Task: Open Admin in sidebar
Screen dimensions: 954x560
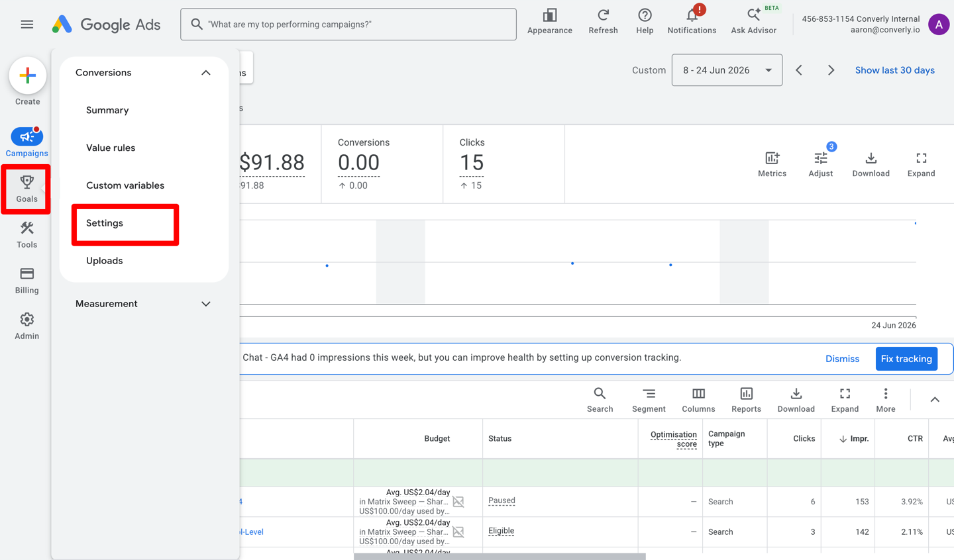Action: [x=26, y=326]
